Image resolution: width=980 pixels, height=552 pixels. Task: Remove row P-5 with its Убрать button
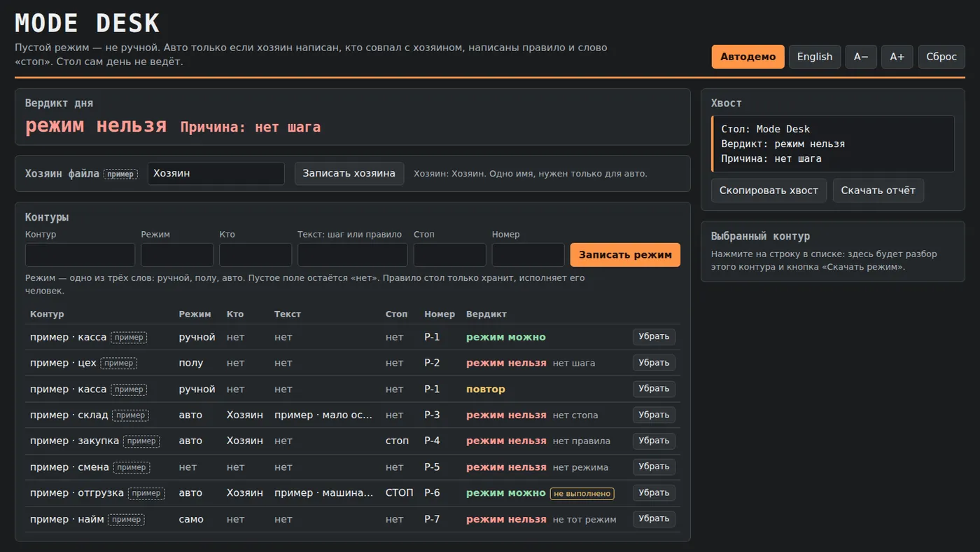(654, 467)
